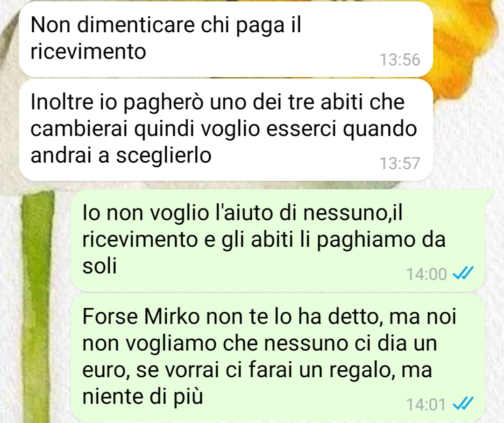Click the word "soli" in the 14:00 message
The height and width of the screenshot is (423, 504).
99,266
